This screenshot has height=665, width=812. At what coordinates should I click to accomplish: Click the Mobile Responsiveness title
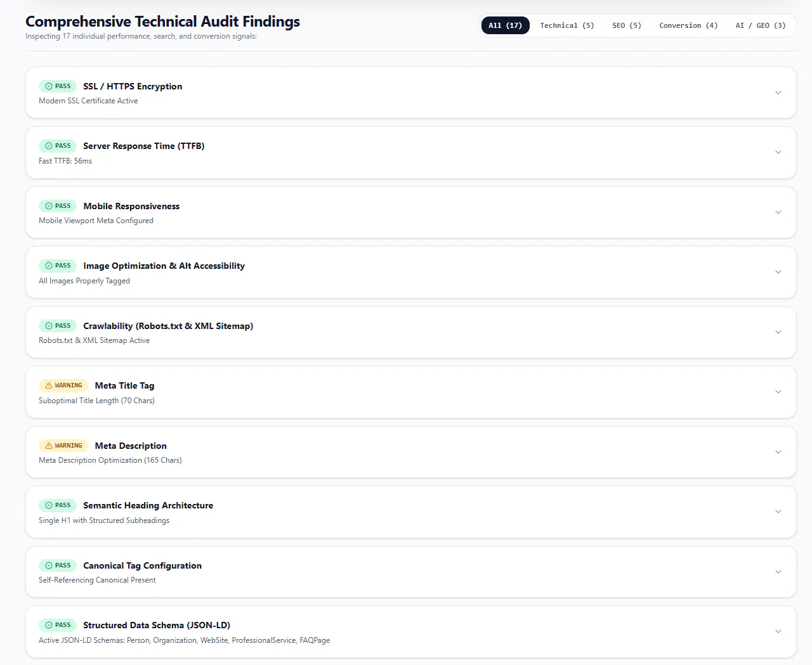coord(131,206)
